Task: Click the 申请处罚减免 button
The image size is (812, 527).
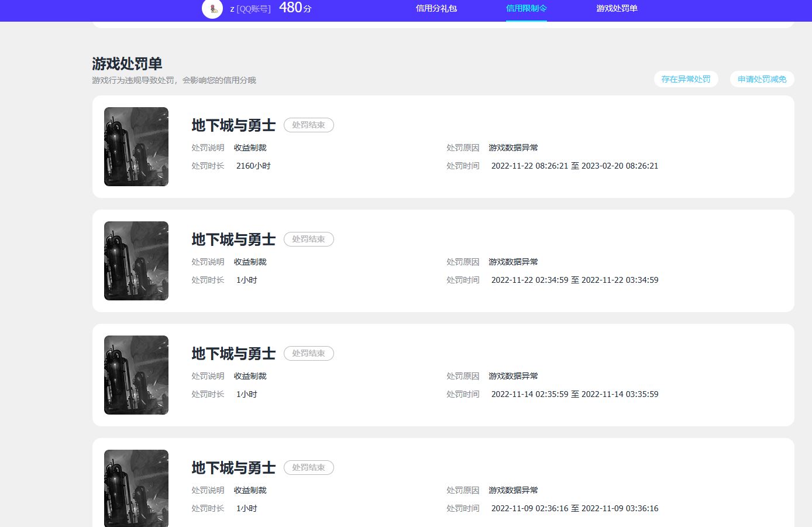Action: 762,79
